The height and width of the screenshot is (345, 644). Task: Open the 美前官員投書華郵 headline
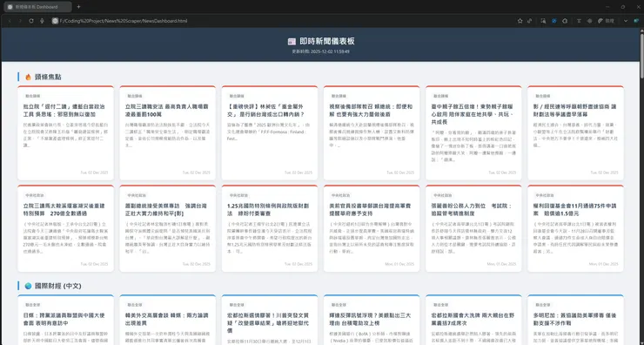tap(371, 210)
